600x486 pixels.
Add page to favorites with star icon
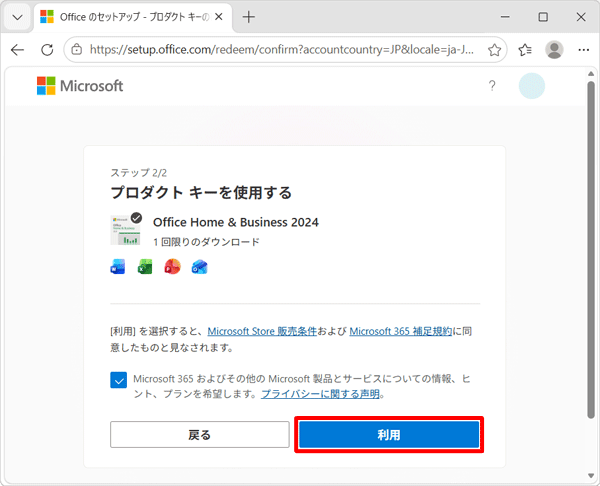coord(494,50)
